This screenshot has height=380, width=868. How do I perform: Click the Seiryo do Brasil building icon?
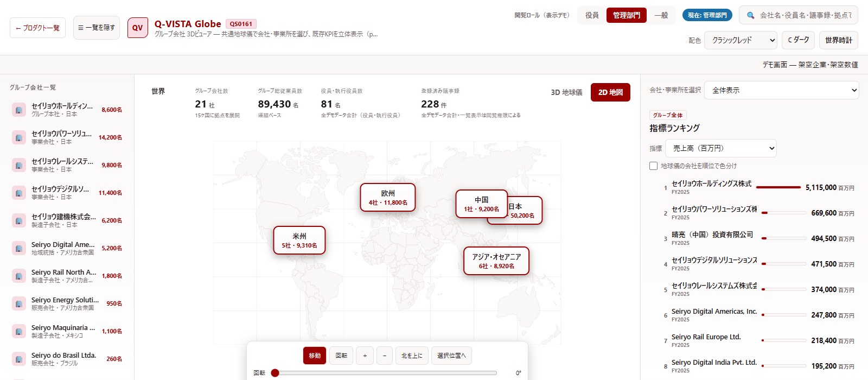click(x=19, y=359)
